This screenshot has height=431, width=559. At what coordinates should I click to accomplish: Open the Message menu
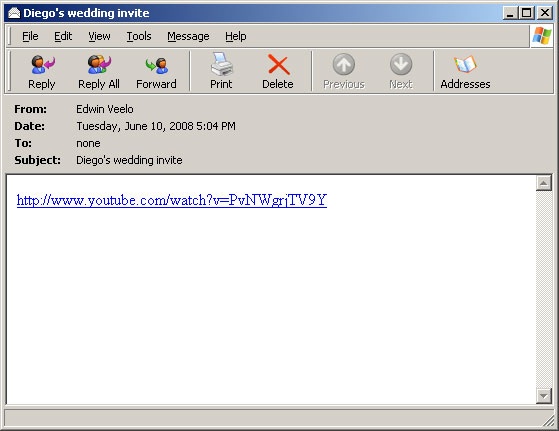tap(188, 36)
